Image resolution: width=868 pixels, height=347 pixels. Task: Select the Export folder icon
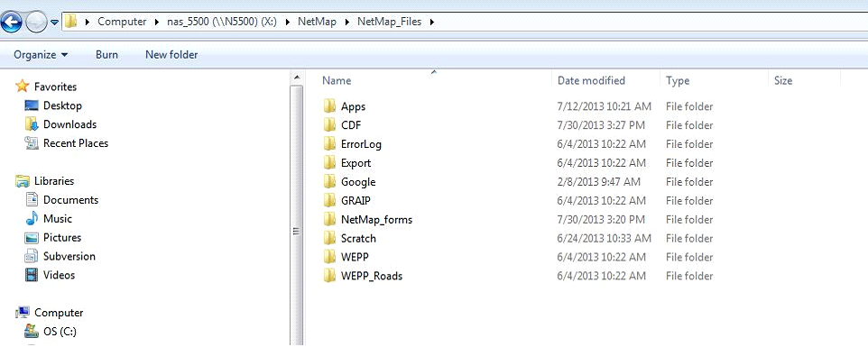[330, 162]
